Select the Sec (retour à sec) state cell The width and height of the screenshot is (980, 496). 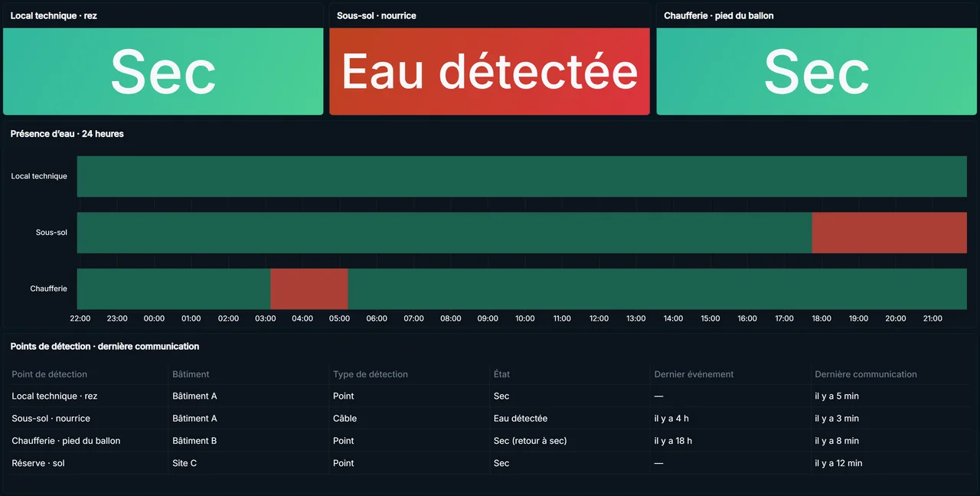click(x=530, y=441)
